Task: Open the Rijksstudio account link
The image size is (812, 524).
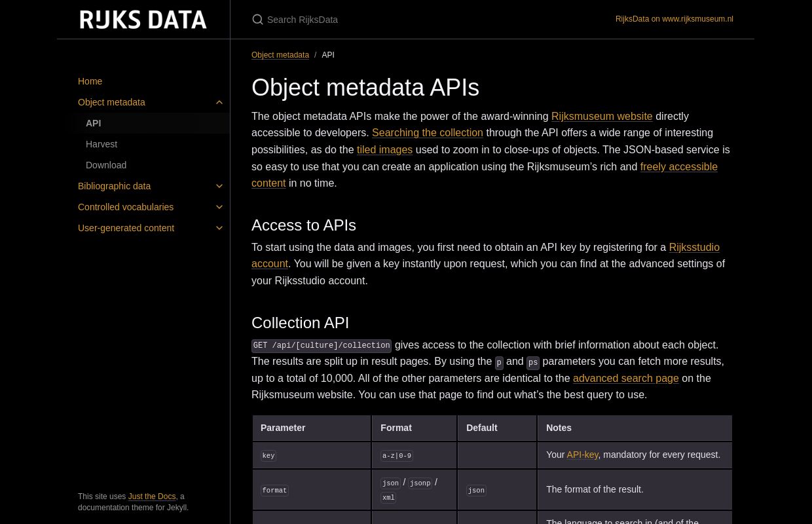Action: point(694,248)
